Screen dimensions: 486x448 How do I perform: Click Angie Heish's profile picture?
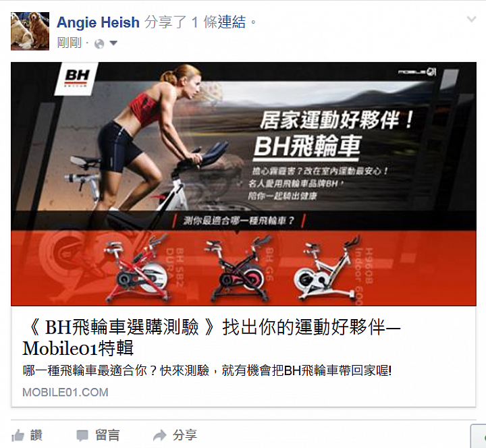(x=30, y=31)
